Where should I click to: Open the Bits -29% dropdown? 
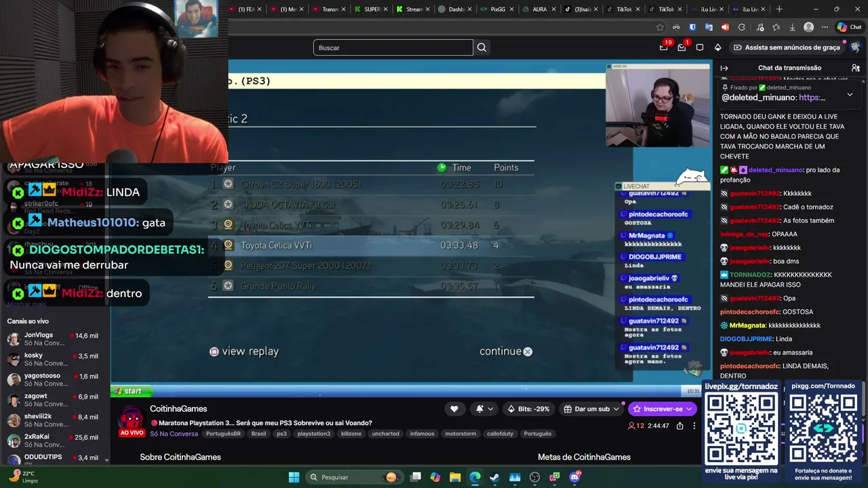(x=528, y=409)
